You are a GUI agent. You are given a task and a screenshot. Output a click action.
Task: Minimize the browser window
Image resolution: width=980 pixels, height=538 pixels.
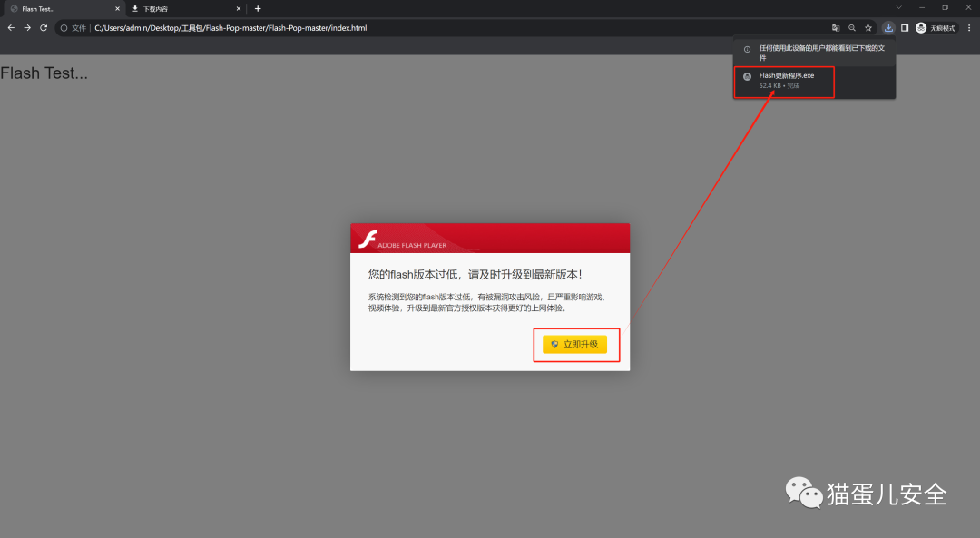pyautogui.click(x=922, y=7)
